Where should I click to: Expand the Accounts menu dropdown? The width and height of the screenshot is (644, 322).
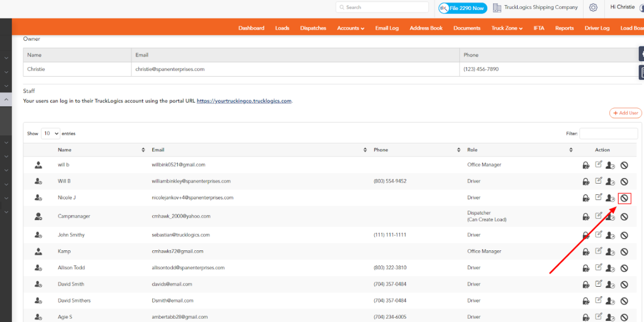click(351, 28)
